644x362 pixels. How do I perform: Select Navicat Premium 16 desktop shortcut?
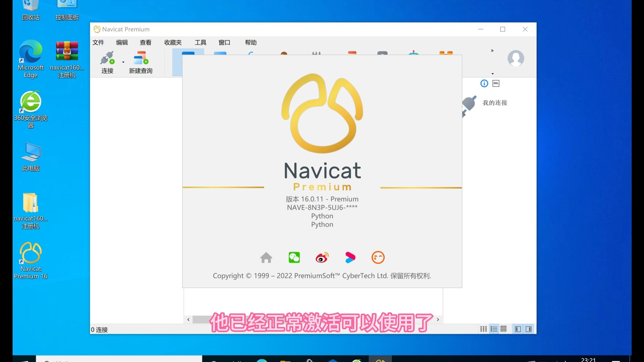click(x=31, y=261)
